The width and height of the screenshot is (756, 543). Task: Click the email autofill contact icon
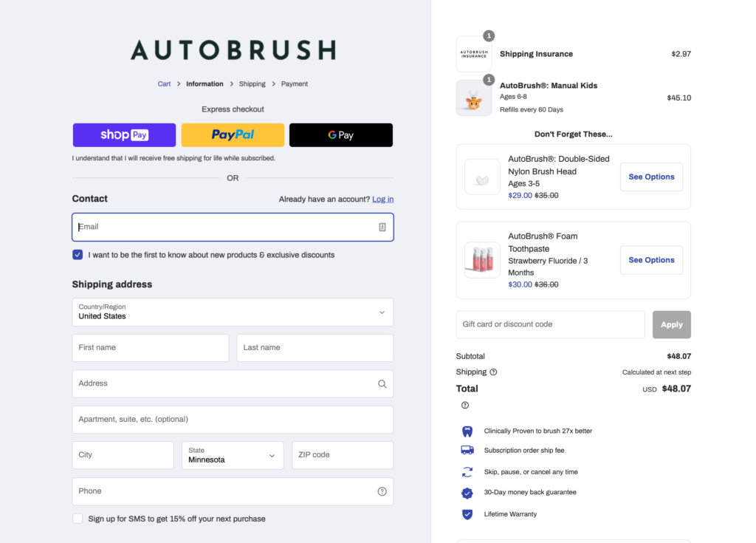coord(382,228)
